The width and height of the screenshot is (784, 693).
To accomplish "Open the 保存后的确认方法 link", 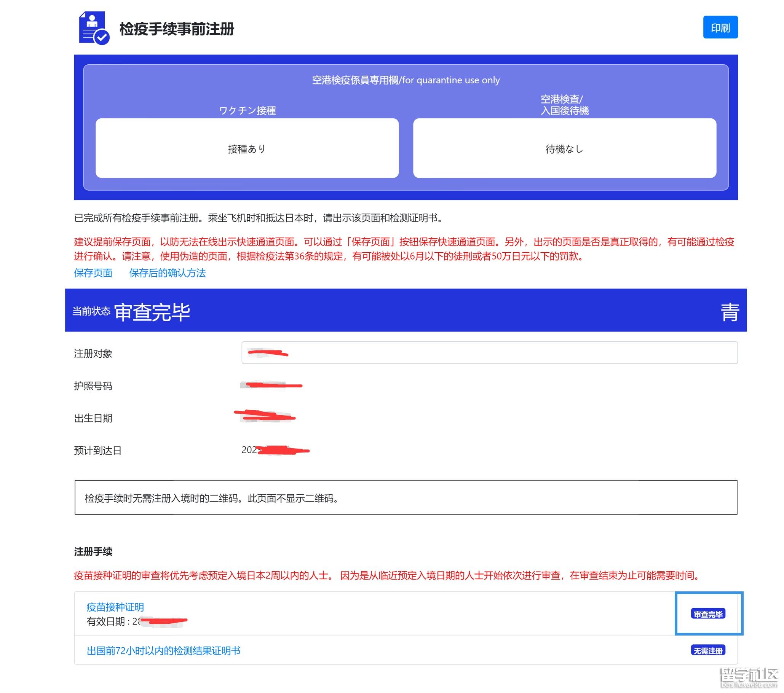I will (167, 273).
